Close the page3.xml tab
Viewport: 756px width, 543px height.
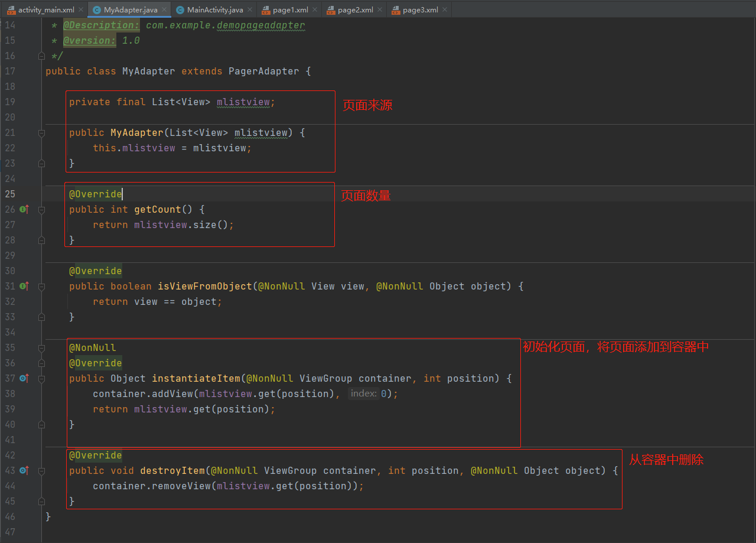pos(445,10)
